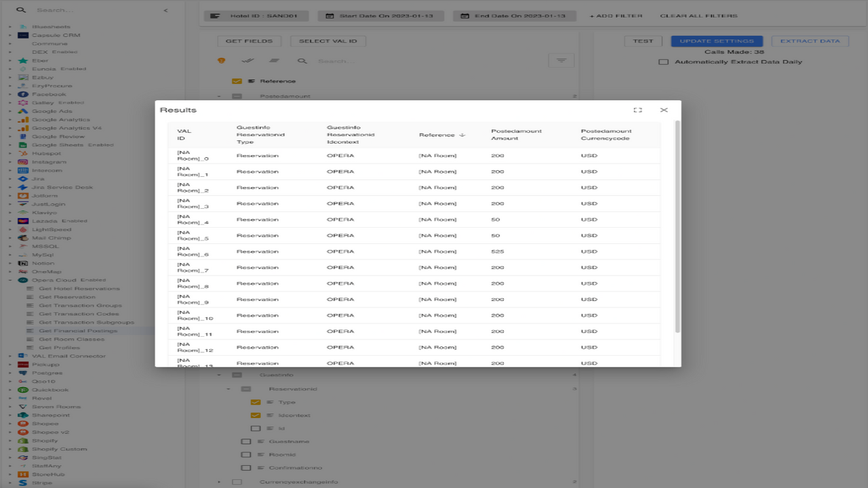The width and height of the screenshot is (868, 488).
Task: Collapse the Opera Cloud tree node
Action: coord(10,280)
